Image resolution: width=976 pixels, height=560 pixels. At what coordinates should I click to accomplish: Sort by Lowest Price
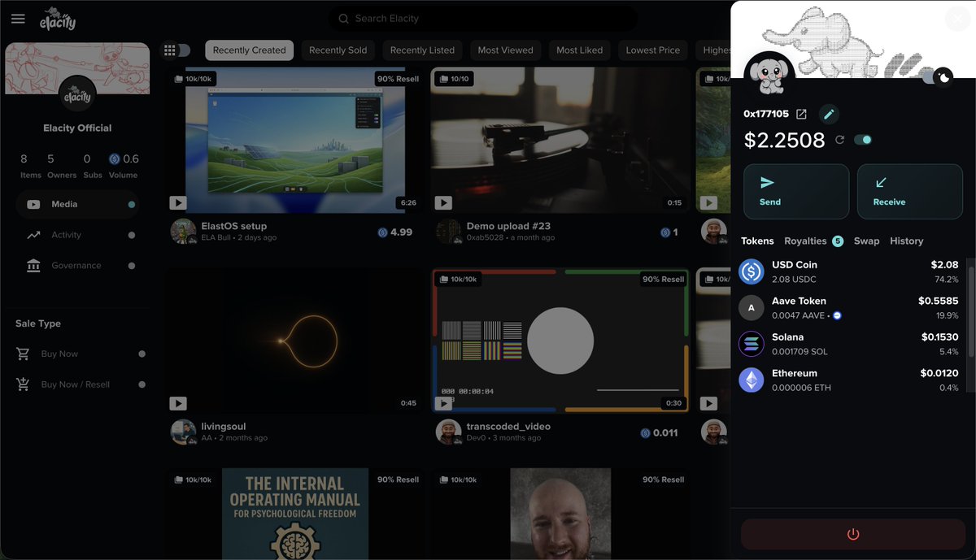(x=653, y=50)
